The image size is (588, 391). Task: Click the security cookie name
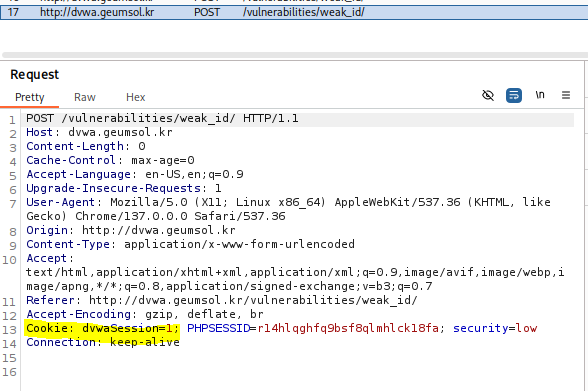(x=480, y=328)
